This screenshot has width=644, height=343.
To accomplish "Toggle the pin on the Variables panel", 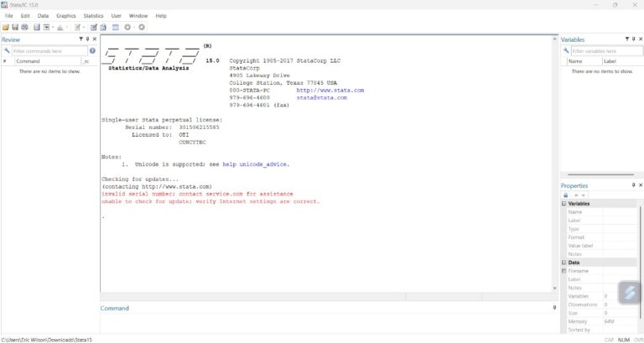I will (633, 39).
